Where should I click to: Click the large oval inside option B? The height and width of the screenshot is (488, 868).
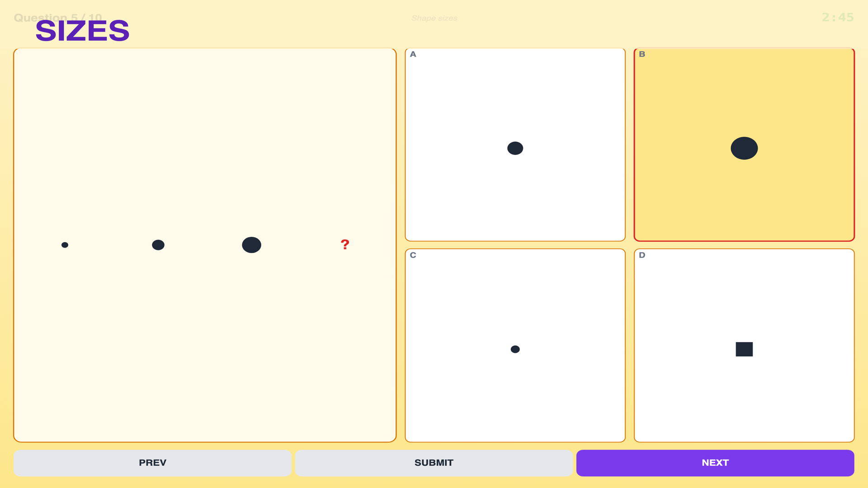pyautogui.click(x=744, y=148)
